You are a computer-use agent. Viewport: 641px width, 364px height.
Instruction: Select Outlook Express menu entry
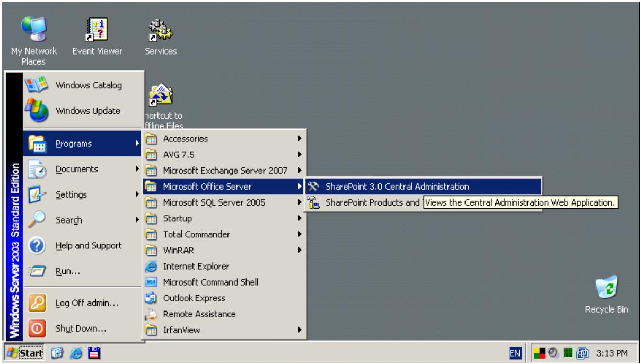224,298
